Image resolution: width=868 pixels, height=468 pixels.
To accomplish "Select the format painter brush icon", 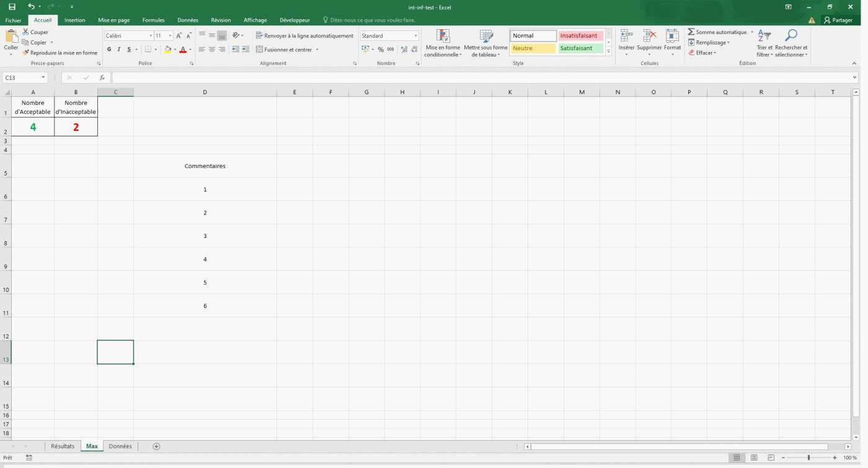I will click(x=26, y=53).
